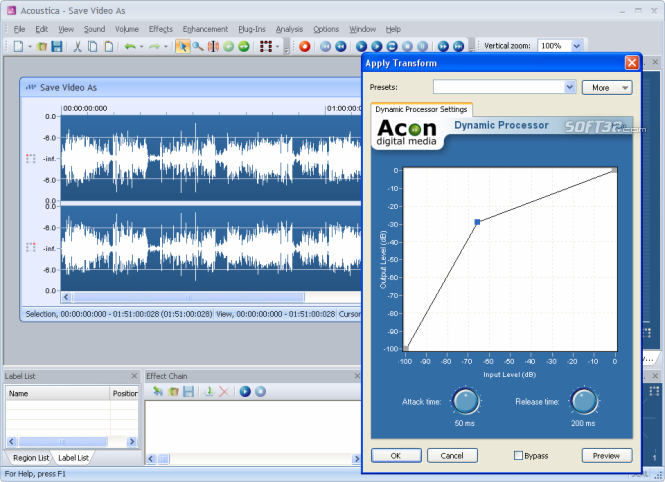Screen dimensions: 665x482
Task: Click the red zoom-to-selection icon
Action: (x=213, y=46)
